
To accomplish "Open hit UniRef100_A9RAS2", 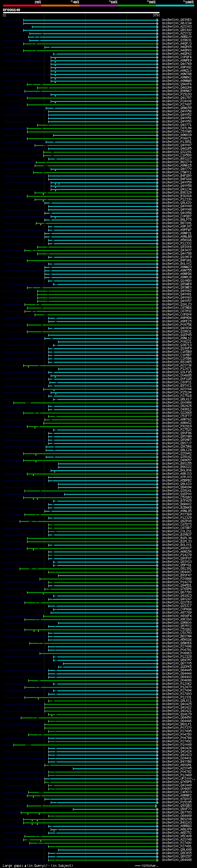I will (176, 423).
